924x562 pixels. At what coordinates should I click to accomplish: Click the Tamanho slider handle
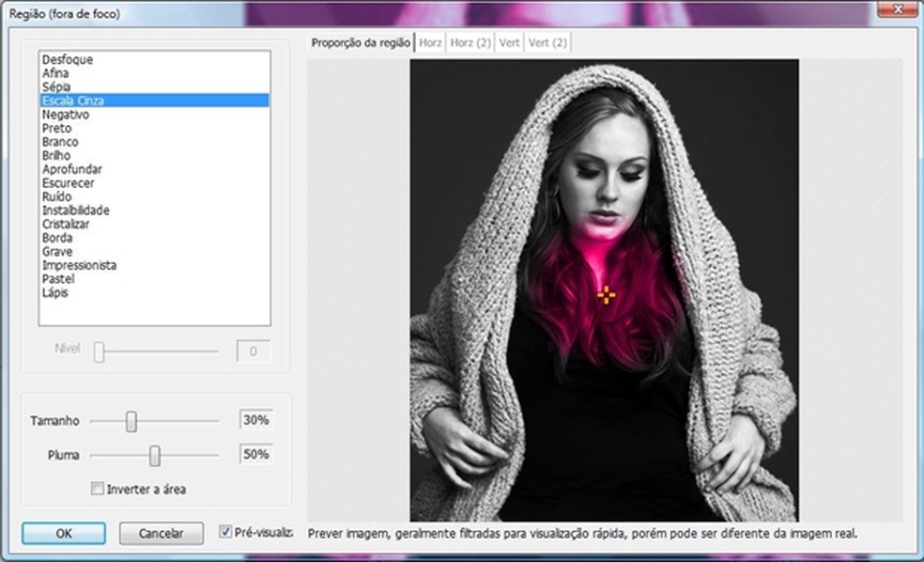coord(131,422)
